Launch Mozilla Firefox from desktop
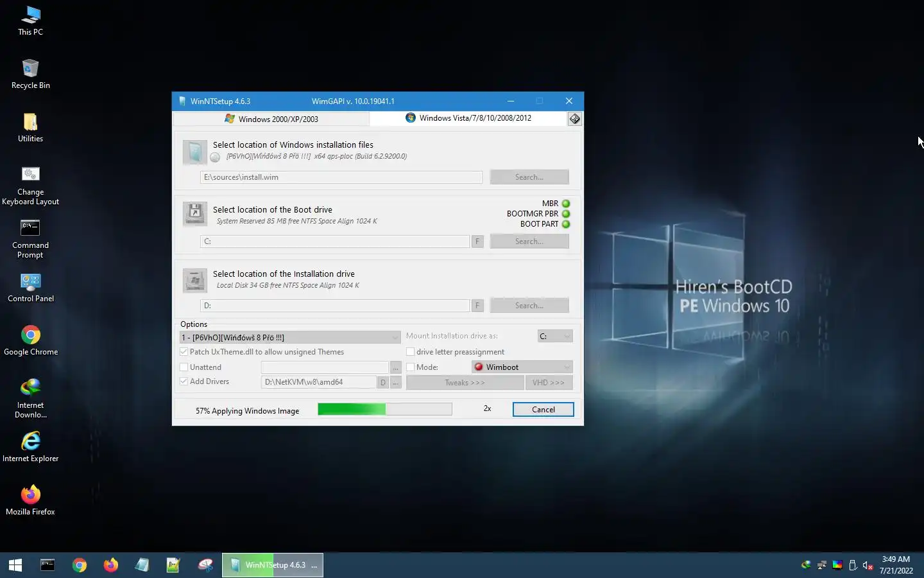The image size is (924, 578). pyautogui.click(x=30, y=501)
